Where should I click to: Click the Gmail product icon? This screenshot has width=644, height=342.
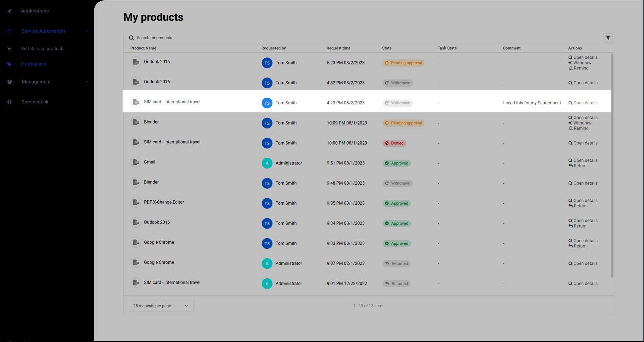(x=136, y=162)
